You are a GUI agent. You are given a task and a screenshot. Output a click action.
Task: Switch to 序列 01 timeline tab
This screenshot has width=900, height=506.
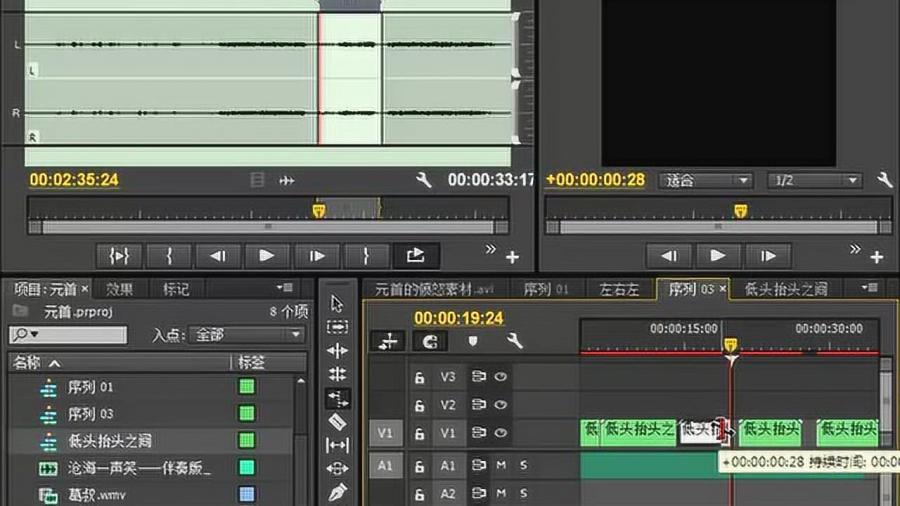(545, 290)
